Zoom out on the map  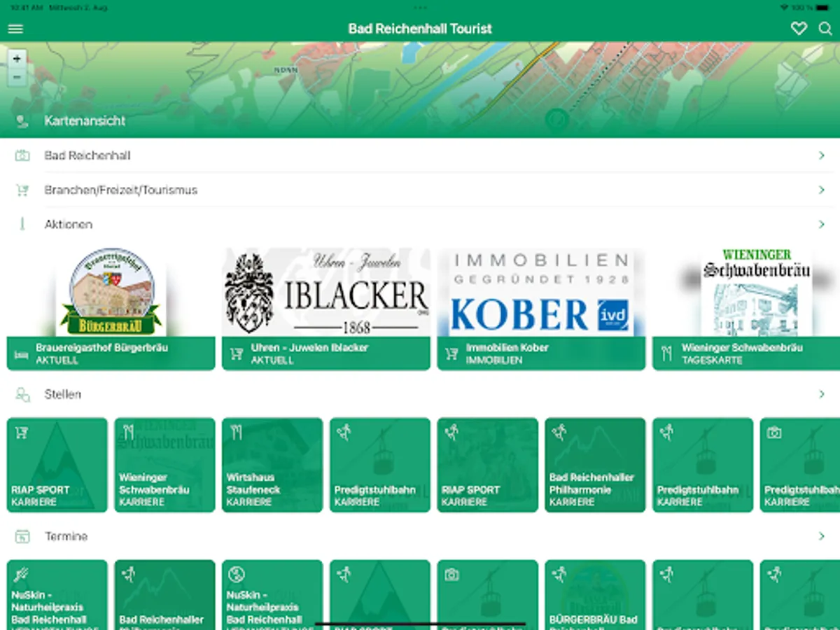tap(17, 77)
